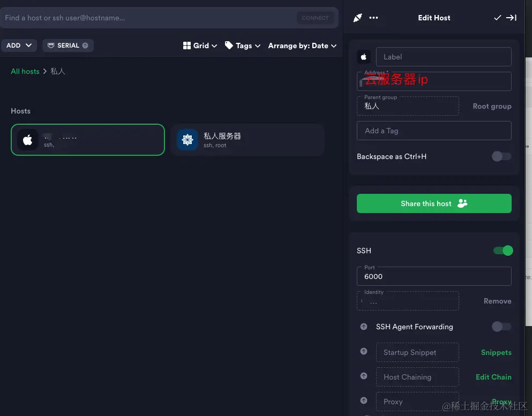
Task: Click the SERIAL upgrade badge icon
Action: point(85,46)
